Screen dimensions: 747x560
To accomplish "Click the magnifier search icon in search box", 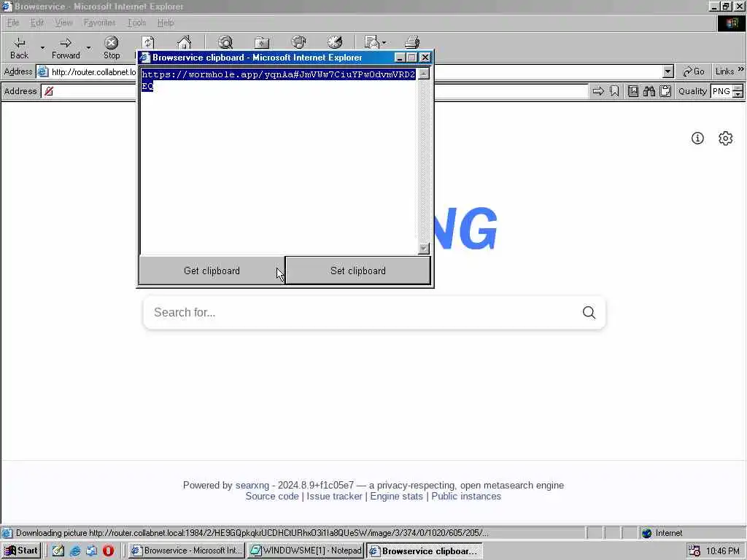I will pyautogui.click(x=589, y=312).
